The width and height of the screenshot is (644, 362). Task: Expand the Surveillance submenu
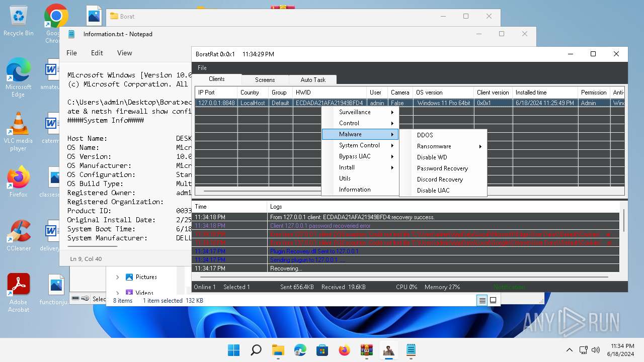point(360,112)
